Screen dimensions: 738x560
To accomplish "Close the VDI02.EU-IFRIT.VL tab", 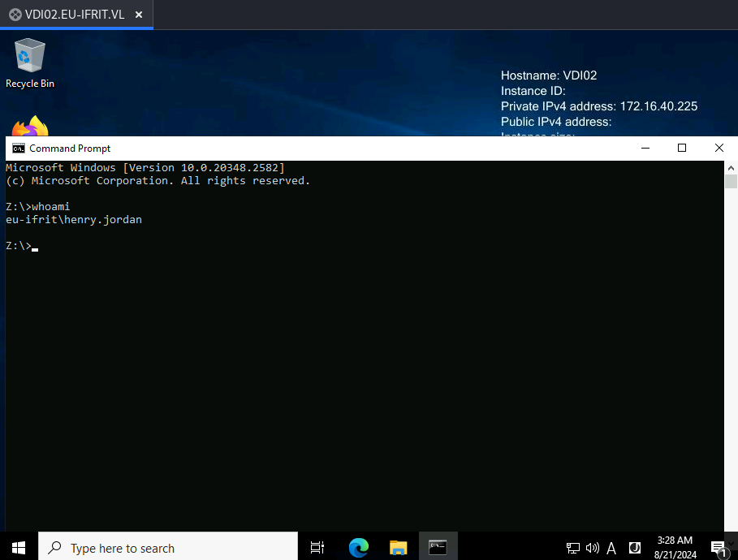I will (139, 15).
